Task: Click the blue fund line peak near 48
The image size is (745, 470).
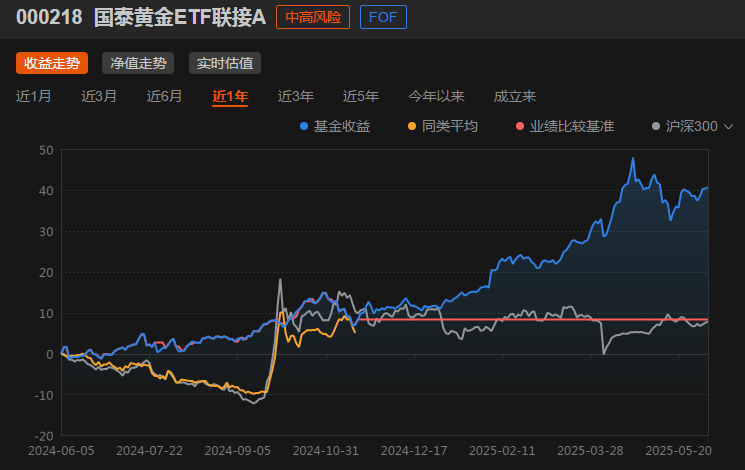Action: click(633, 159)
